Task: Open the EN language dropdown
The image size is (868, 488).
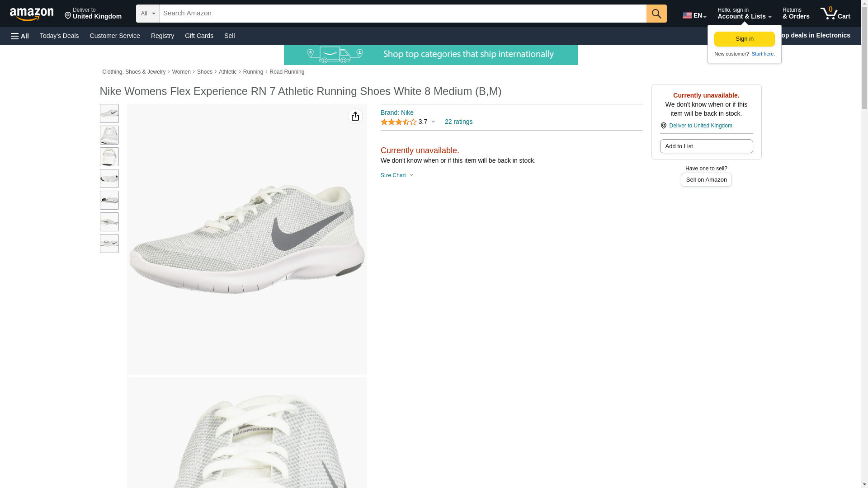Action: (694, 15)
